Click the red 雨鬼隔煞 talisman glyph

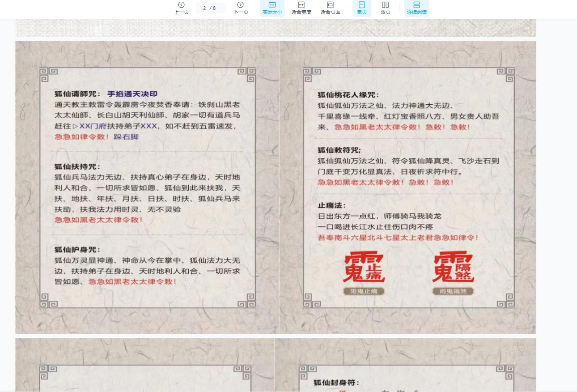[453, 267]
